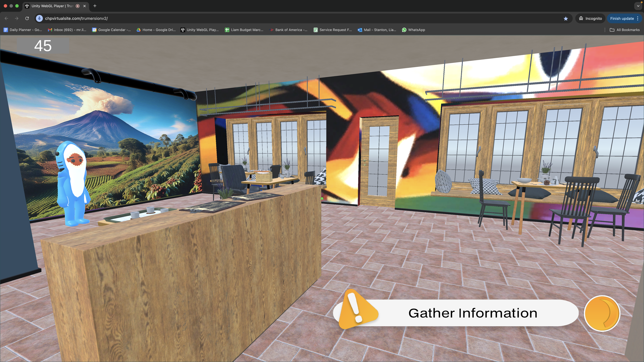Click the orange coin button

tap(602, 313)
